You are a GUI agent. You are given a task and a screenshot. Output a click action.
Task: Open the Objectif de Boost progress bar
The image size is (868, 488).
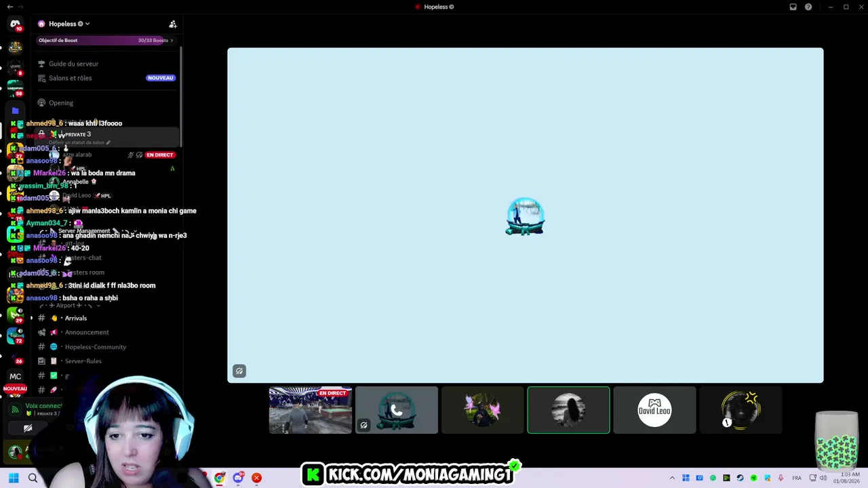105,40
